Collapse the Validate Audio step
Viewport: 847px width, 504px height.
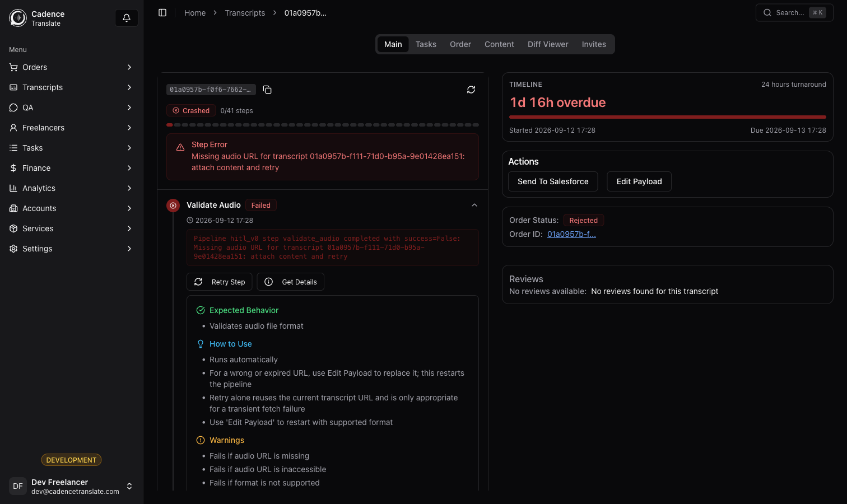pos(474,205)
